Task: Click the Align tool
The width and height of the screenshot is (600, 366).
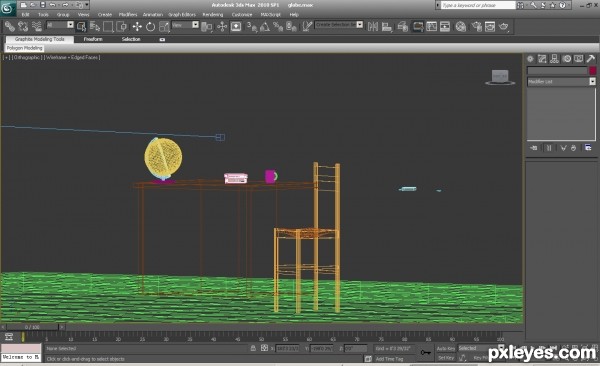Action: coord(387,26)
